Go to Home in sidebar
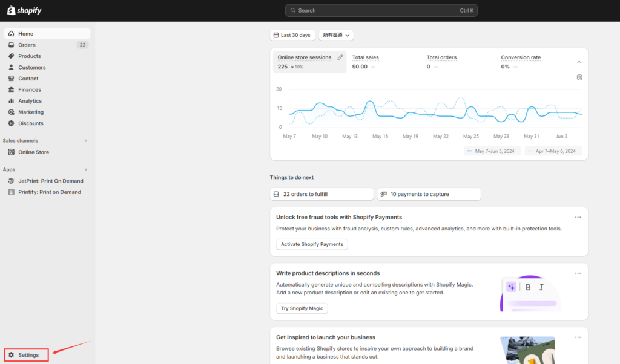This screenshot has width=620, height=364. tap(47, 33)
